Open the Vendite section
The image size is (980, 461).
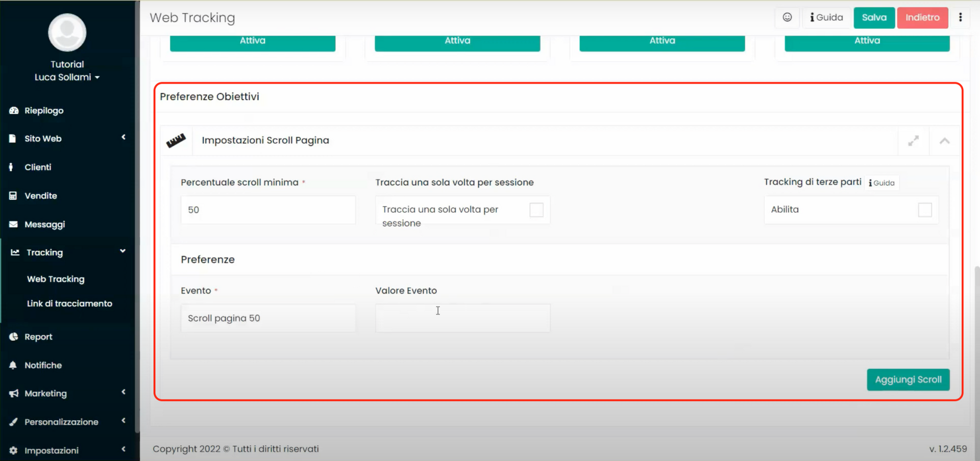point(40,195)
